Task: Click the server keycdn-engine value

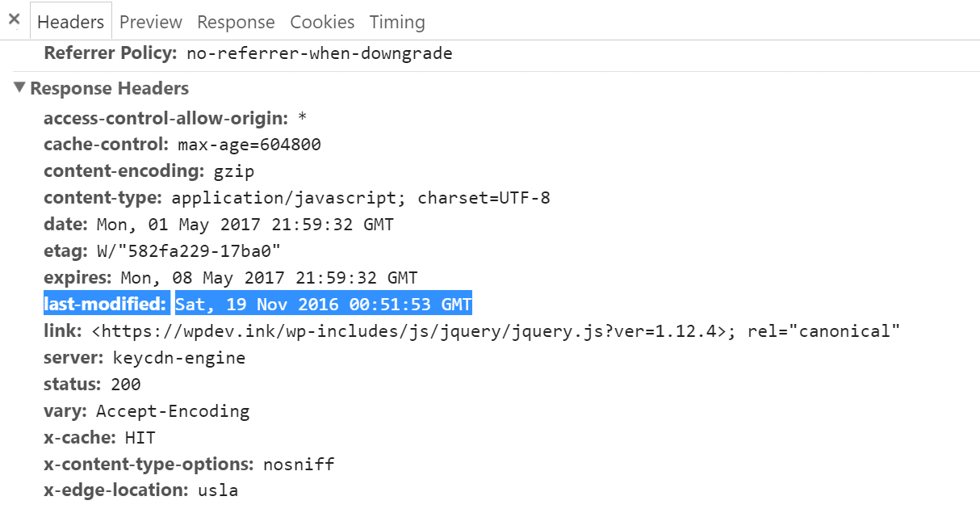Action: pos(178,358)
